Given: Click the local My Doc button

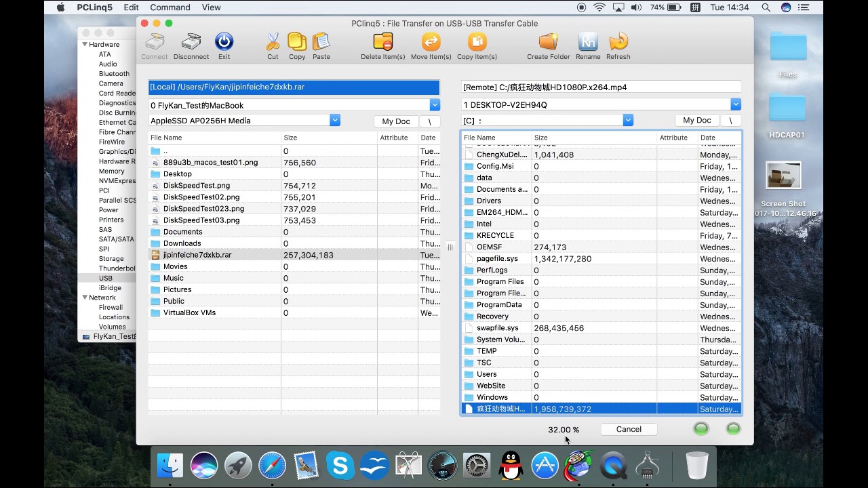Looking at the screenshot, I should click(x=396, y=121).
